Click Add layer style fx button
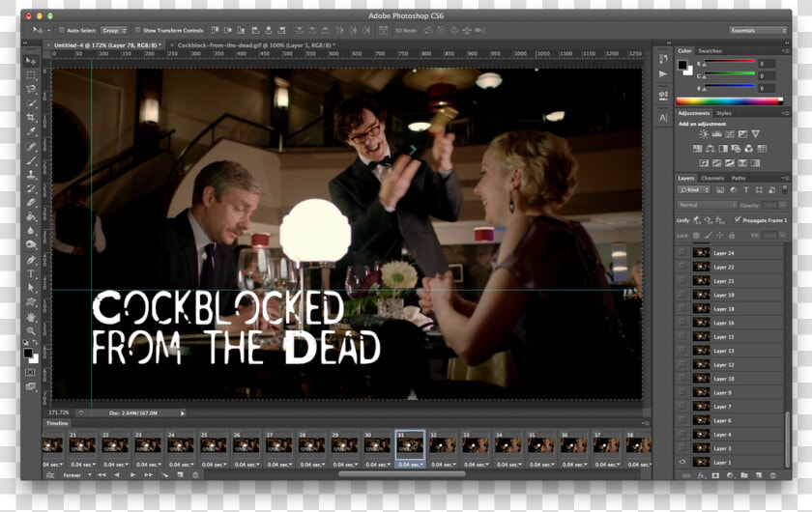The width and height of the screenshot is (812, 512). (x=701, y=475)
